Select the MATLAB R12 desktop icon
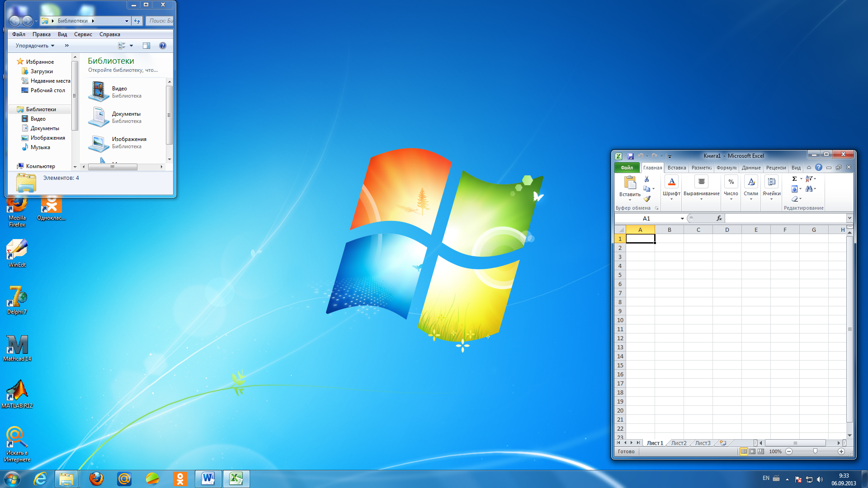Screen dimensions: 868x488 (x=17, y=394)
